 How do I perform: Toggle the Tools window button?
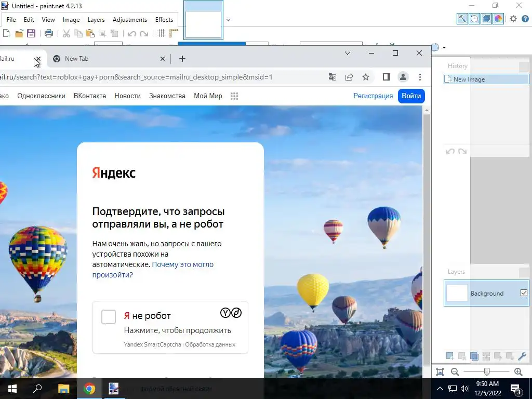pos(462,19)
